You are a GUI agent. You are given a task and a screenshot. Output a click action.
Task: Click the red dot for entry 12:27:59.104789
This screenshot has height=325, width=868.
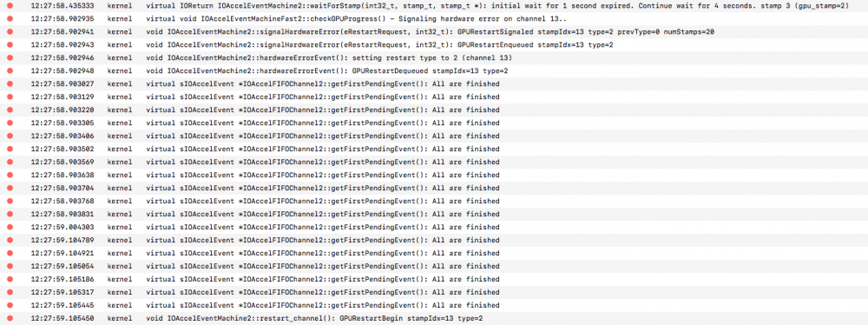coord(10,240)
